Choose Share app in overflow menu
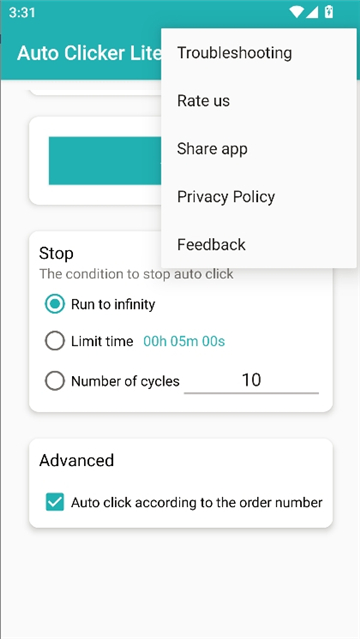The image size is (360, 639). click(259, 149)
